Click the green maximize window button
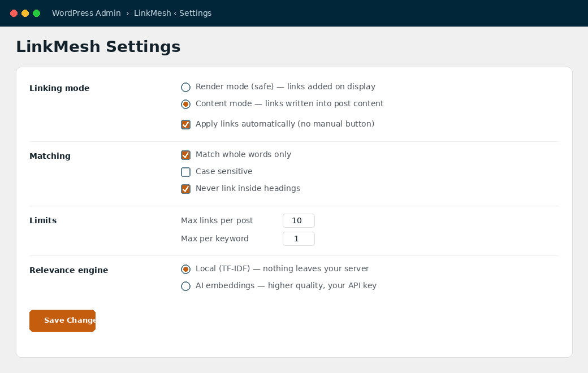The image size is (588, 373). point(36,13)
